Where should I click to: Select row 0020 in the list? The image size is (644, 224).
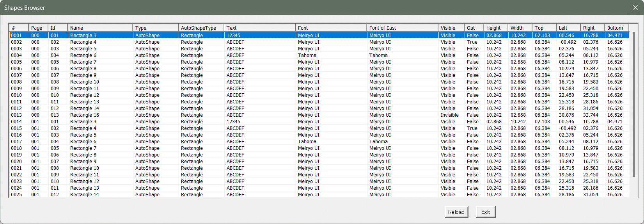[x=16, y=162]
